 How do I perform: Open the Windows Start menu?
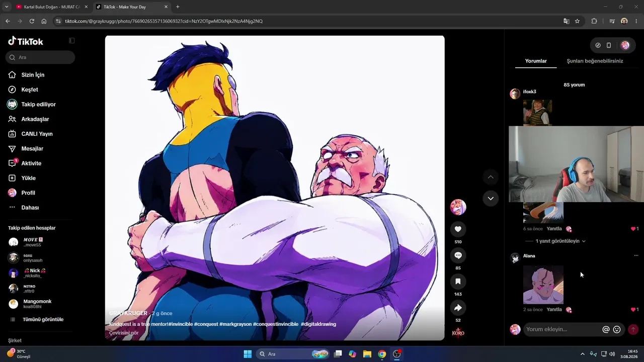click(x=248, y=354)
